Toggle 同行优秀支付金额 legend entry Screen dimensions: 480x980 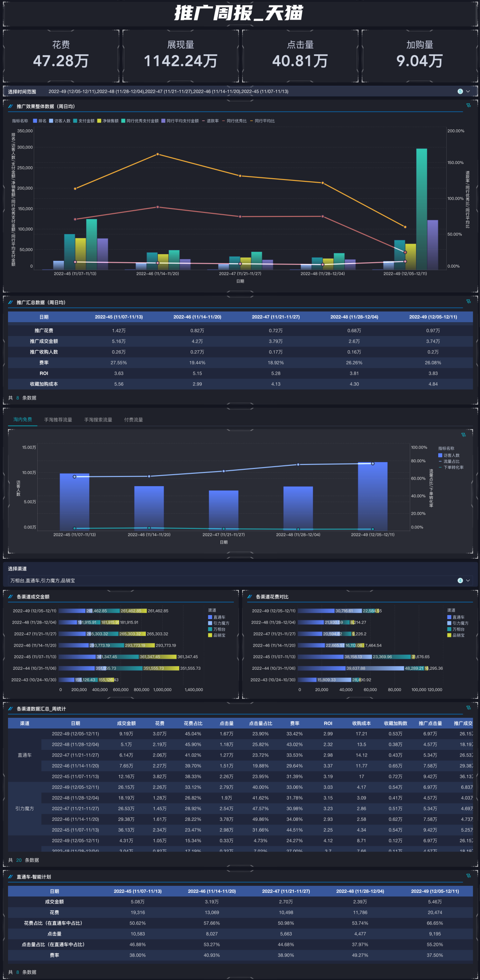click(140, 121)
